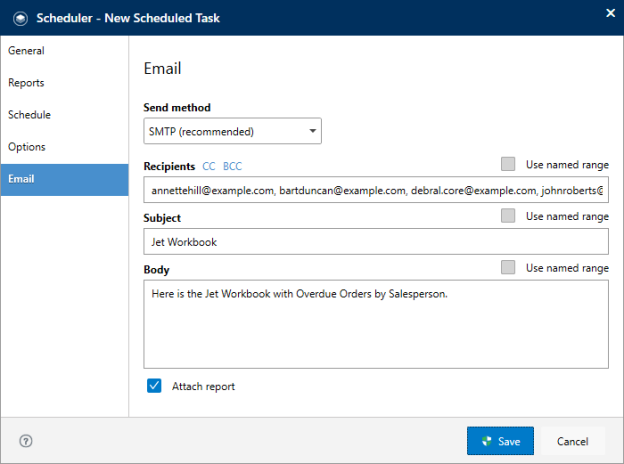Add CC recipients via CC link

[209, 166]
